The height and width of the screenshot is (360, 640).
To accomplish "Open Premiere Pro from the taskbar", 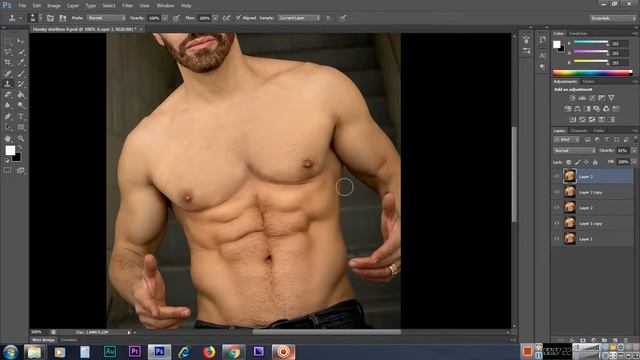I will click(135, 351).
